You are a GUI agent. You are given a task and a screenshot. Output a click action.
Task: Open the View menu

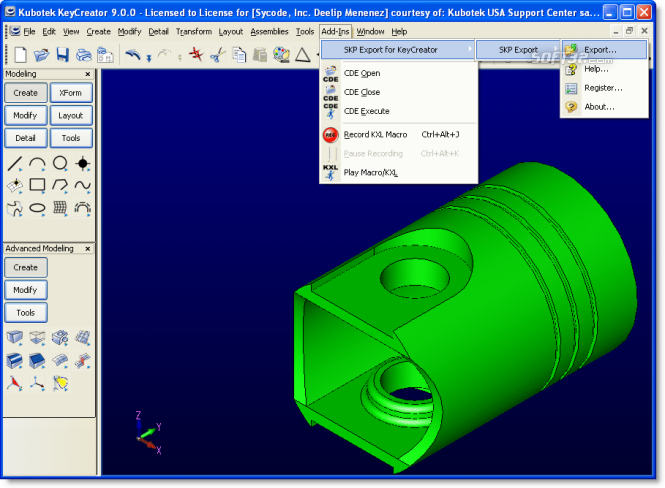(71, 31)
